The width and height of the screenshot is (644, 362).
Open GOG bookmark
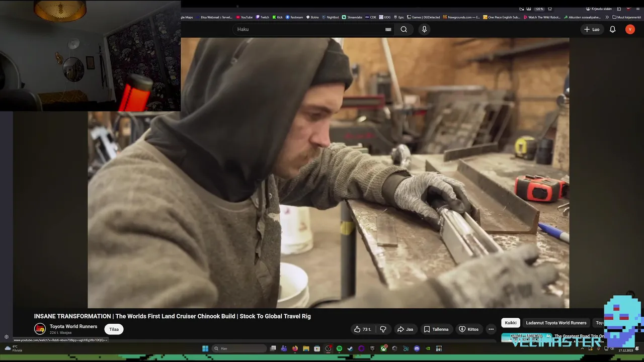[385, 17]
